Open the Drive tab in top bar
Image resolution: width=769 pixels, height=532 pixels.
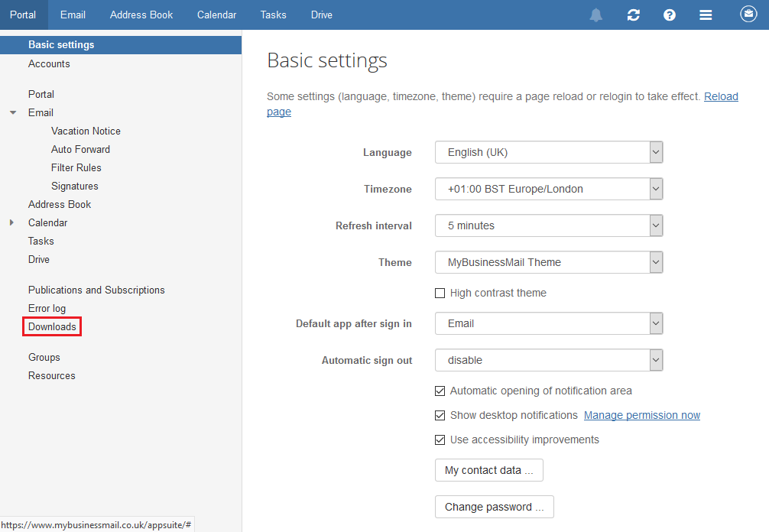[322, 15]
